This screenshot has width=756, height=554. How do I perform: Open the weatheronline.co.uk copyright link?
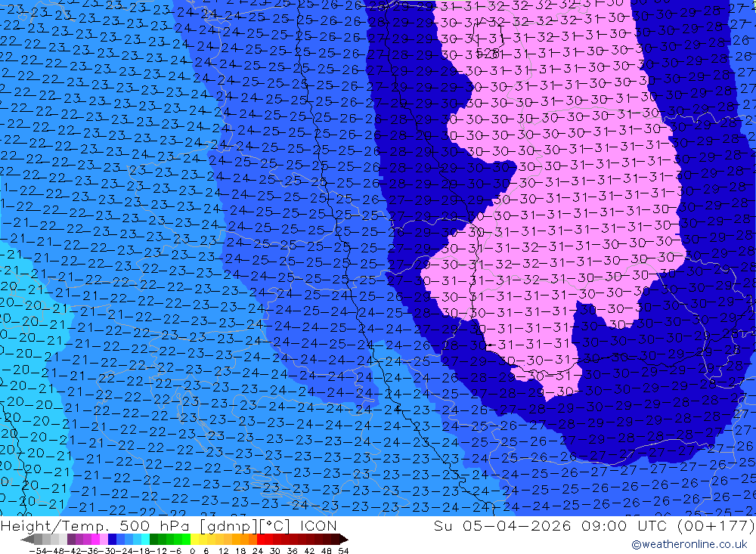click(x=689, y=544)
